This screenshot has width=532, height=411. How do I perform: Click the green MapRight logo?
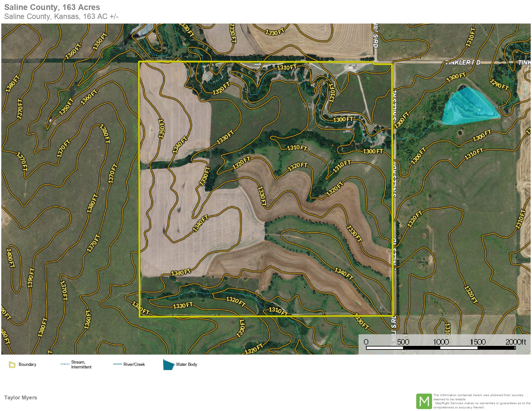[424, 401]
